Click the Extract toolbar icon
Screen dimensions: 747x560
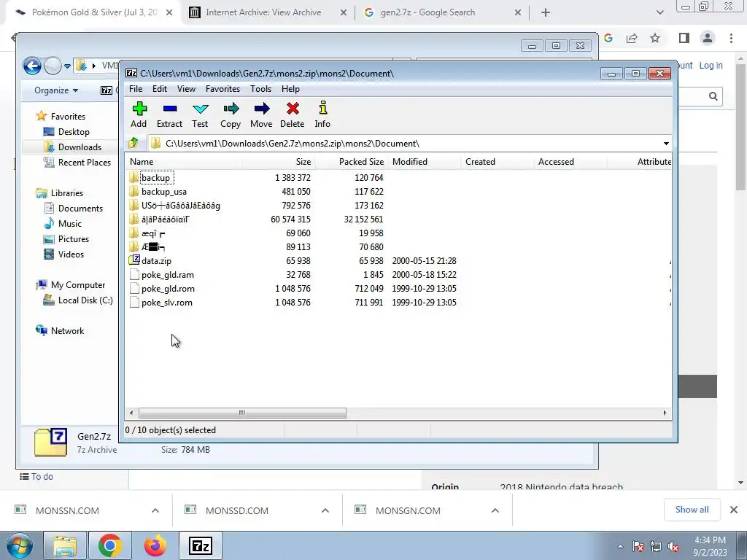[169, 109]
